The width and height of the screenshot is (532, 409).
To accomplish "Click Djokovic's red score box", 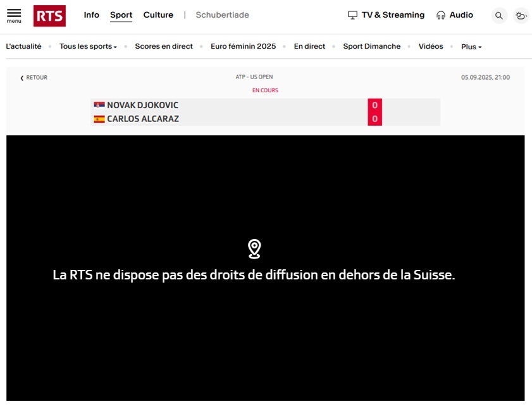I will coord(374,105).
